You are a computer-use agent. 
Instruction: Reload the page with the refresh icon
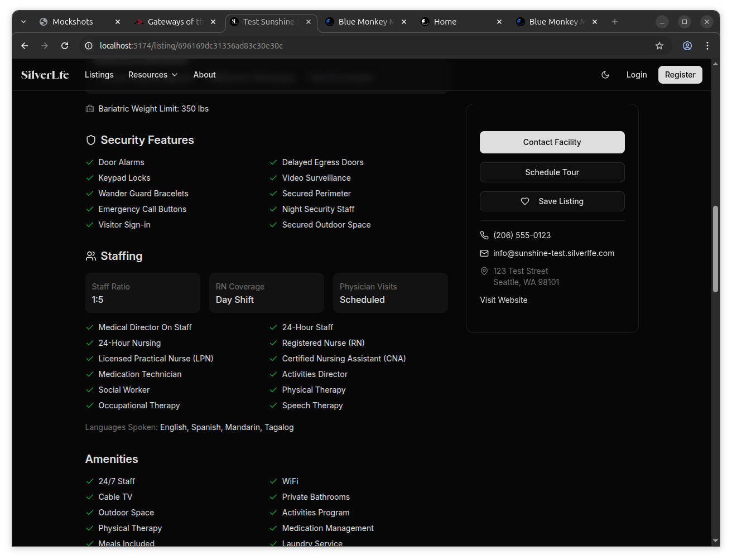65,46
